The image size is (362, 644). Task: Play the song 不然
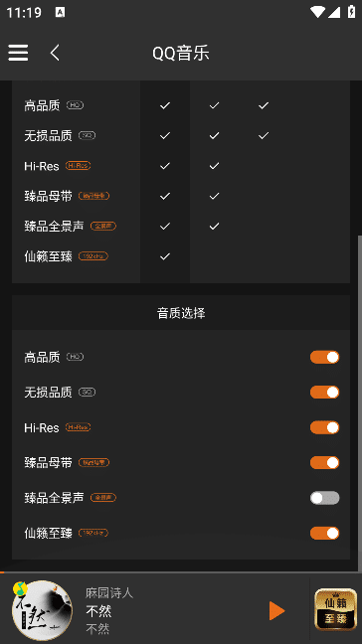click(276, 611)
